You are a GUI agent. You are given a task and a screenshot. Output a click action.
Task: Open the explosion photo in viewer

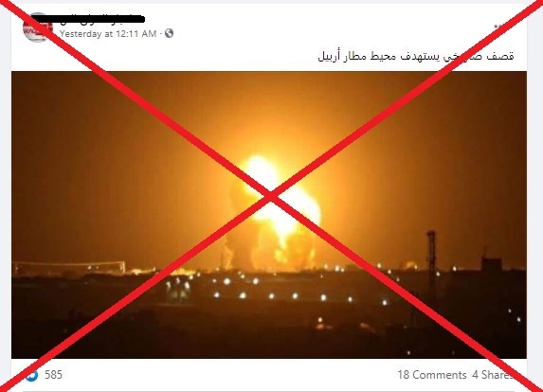pyautogui.click(x=269, y=215)
